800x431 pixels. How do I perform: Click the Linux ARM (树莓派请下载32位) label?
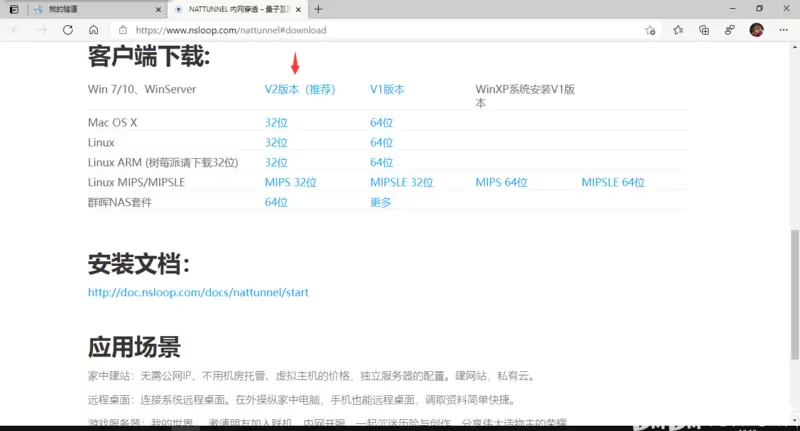click(x=163, y=162)
